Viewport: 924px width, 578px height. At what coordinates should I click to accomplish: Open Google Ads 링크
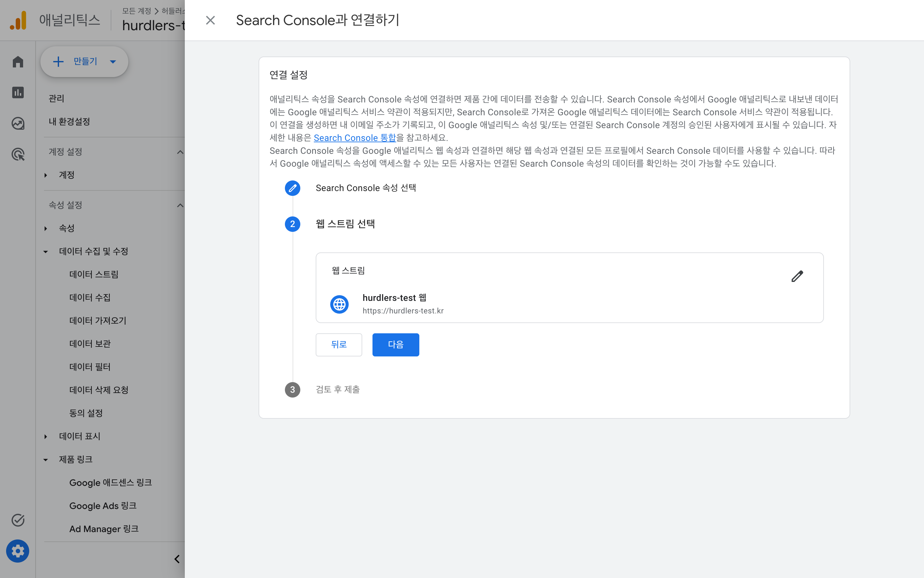tap(103, 506)
